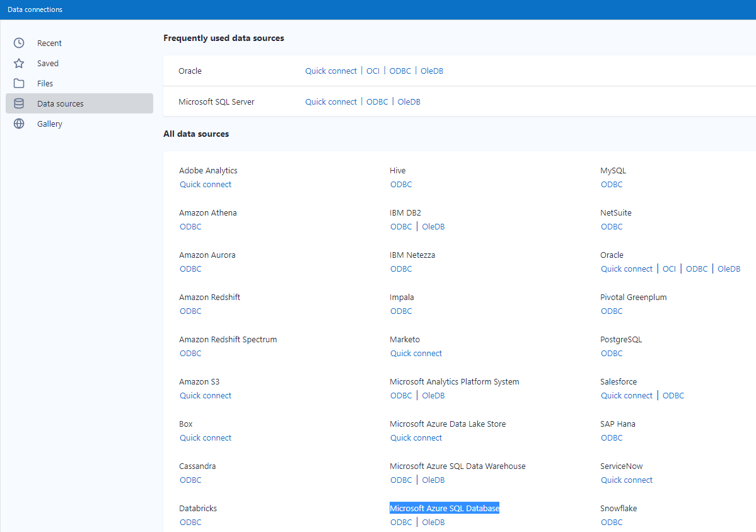Quick connect to Oracle in frequently used sources

(x=330, y=71)
